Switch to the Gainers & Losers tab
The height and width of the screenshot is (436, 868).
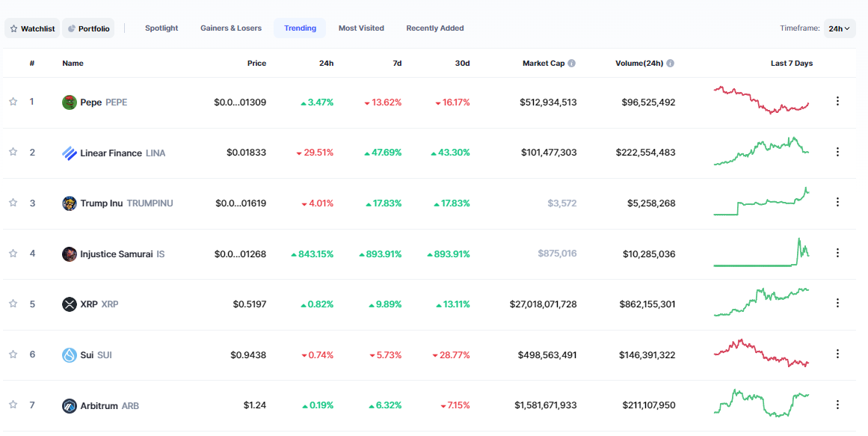click(231, 28)
